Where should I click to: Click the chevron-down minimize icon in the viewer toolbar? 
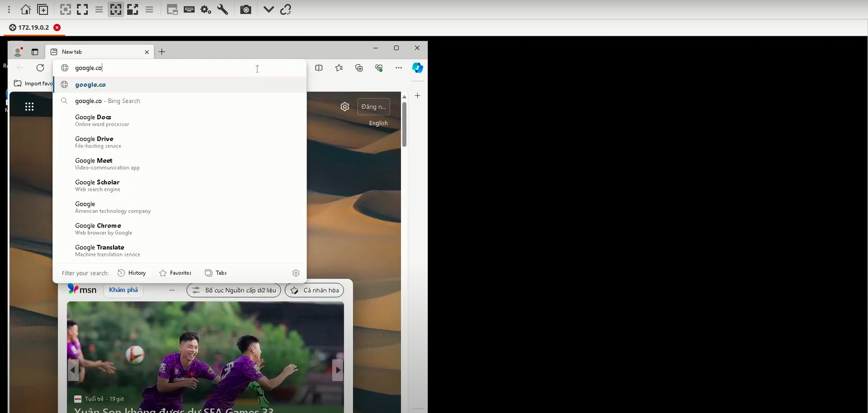pyautogui.click(x=268, y=9)
